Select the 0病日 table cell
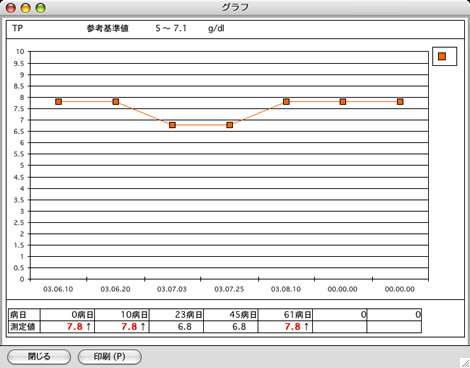Screen dimensions: 470x368 [67, 315]
